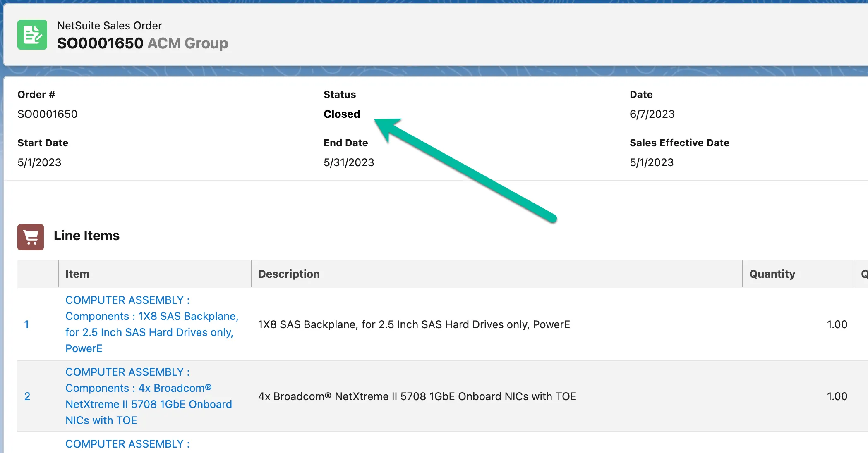Click quantity 1.00 in the SAS Backplane row
868x453 pixels.
click(x=837, y=324)
